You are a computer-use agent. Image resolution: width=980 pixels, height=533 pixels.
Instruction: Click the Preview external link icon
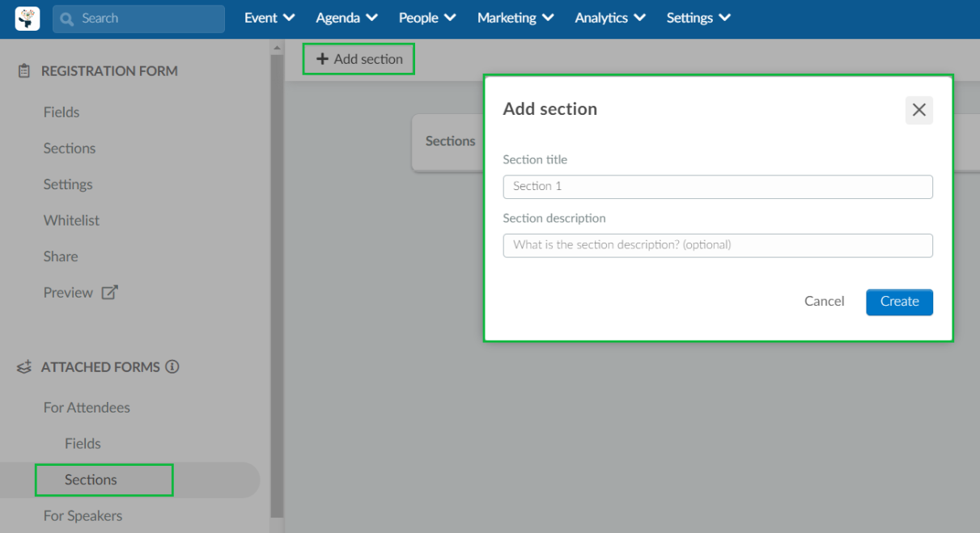(109, 293)
